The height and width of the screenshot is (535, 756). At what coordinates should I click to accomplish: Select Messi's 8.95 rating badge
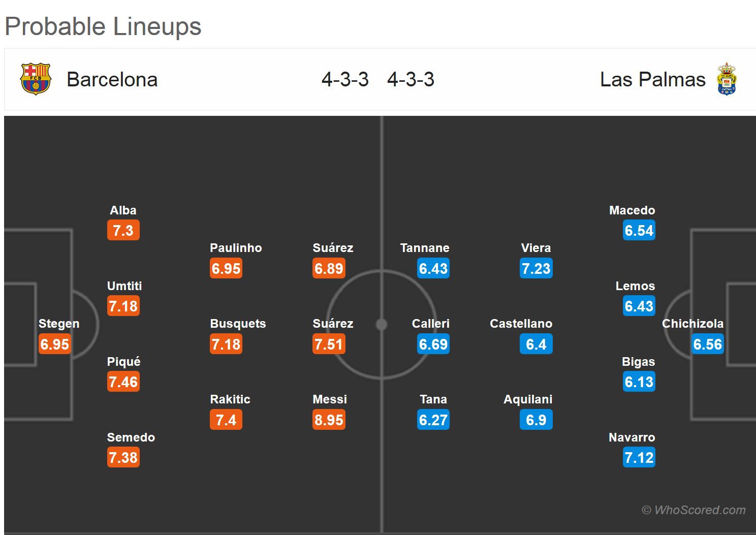(x=329, y=420)
